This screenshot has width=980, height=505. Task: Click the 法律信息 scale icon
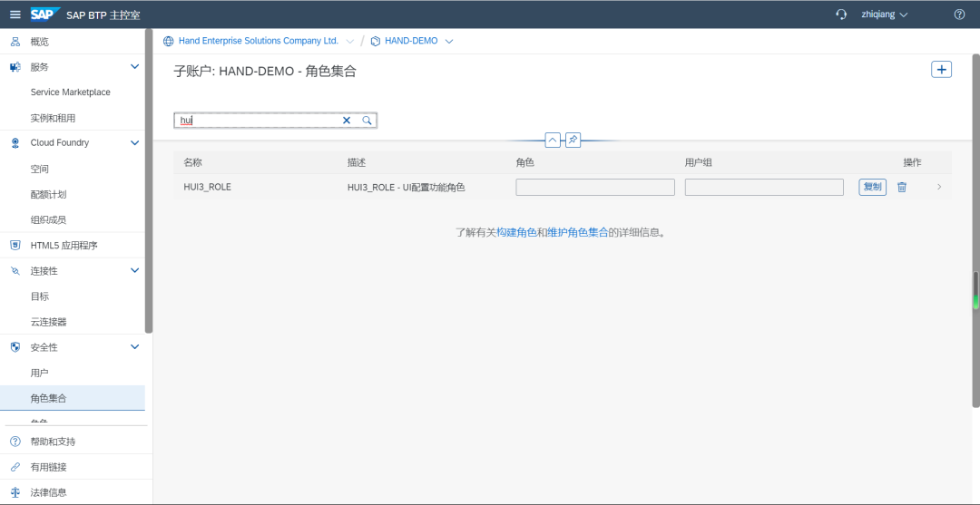point(15,492)
